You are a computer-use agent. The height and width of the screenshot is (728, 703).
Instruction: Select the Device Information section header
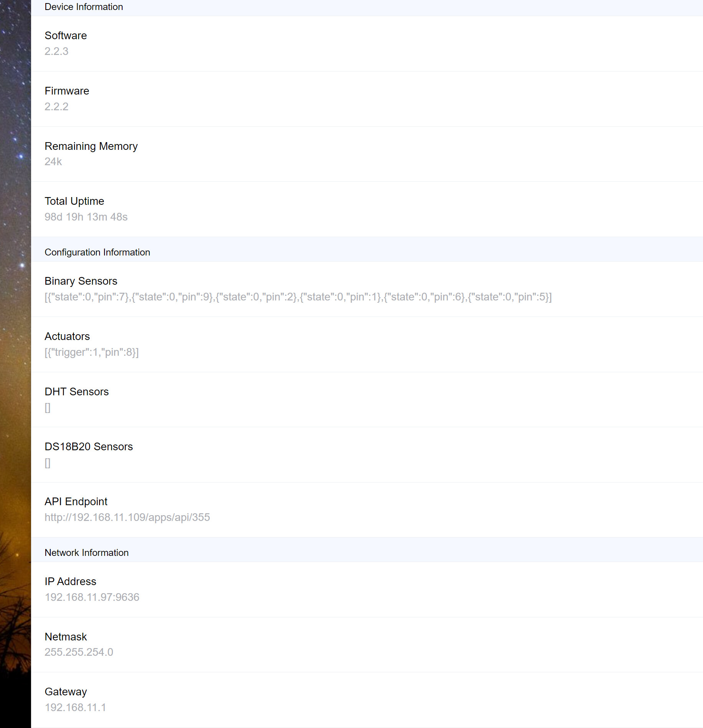pos(84,7)
